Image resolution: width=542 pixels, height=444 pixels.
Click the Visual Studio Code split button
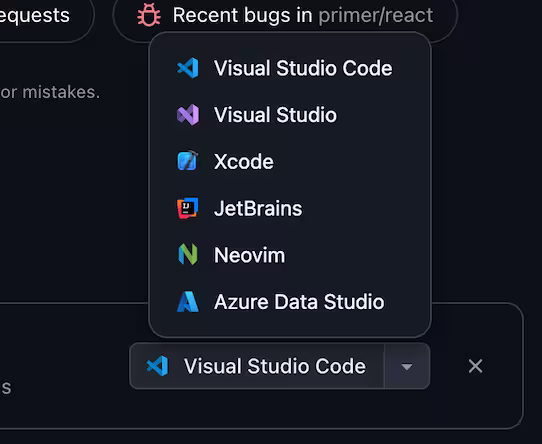point(257,366)
